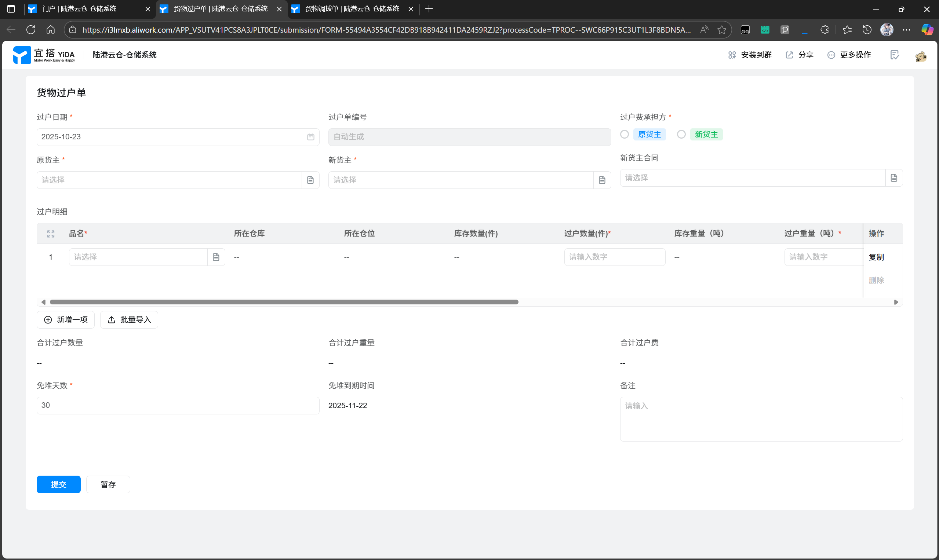Click the 备注 remarks text area

(761, 419)
